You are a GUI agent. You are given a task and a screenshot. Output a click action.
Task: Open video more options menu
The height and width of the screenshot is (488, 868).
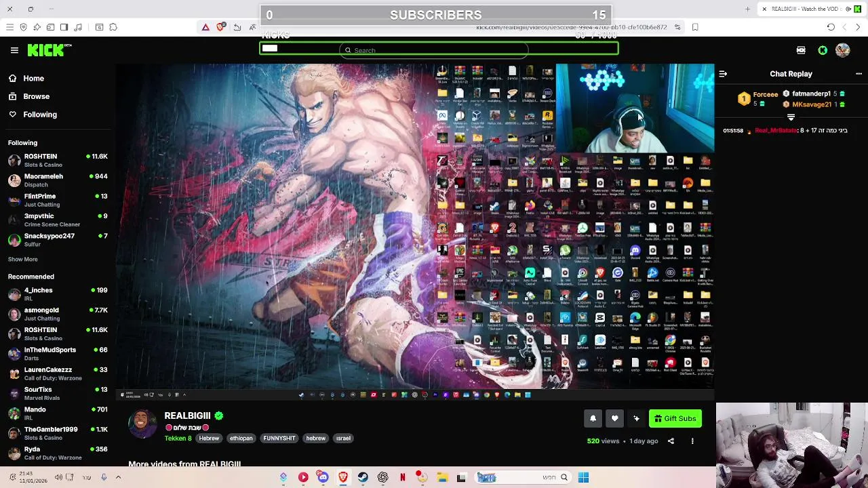(692, 441)
